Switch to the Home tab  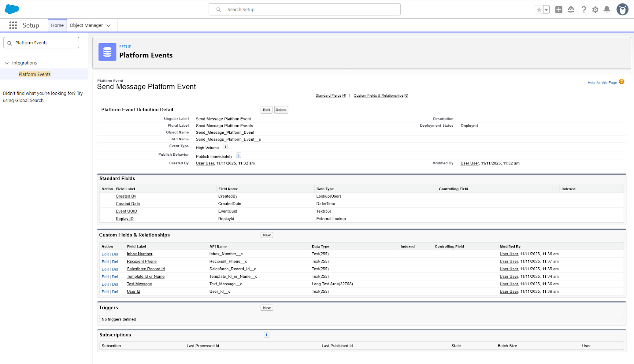pos(57,25)
